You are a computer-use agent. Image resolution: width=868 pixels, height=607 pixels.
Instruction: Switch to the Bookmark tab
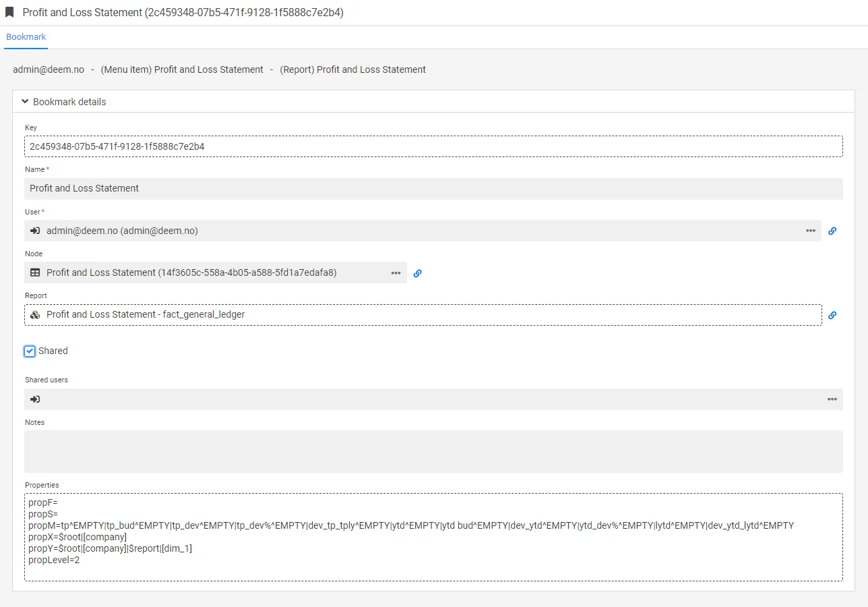(26, 37)
